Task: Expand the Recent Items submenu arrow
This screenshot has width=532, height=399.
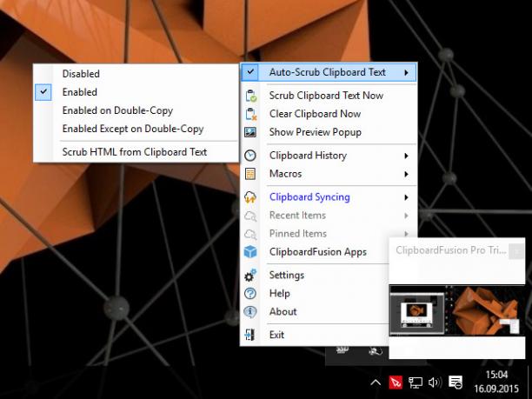Action: click(406, 216)
